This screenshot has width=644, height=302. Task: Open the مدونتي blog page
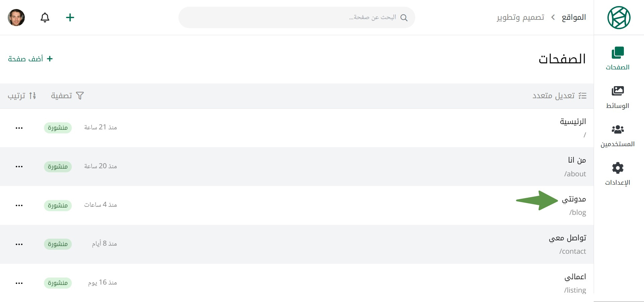574,199
